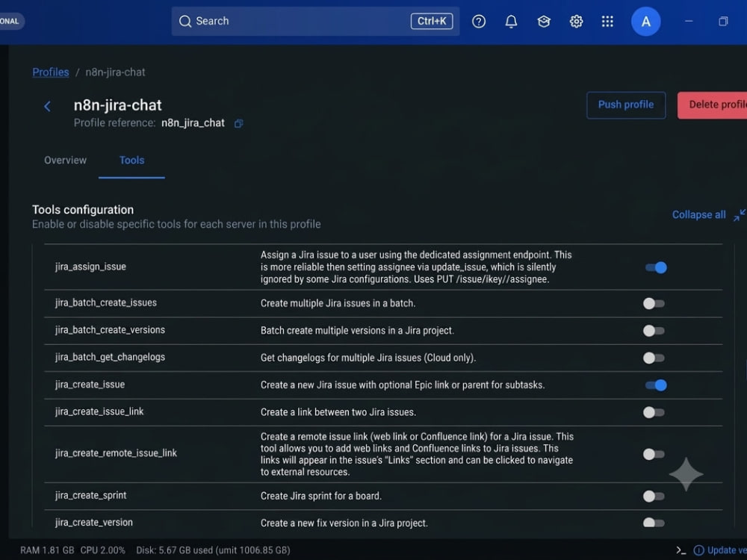
Task: Click 'Create a new fix version' description
Action: coord(344,523)
